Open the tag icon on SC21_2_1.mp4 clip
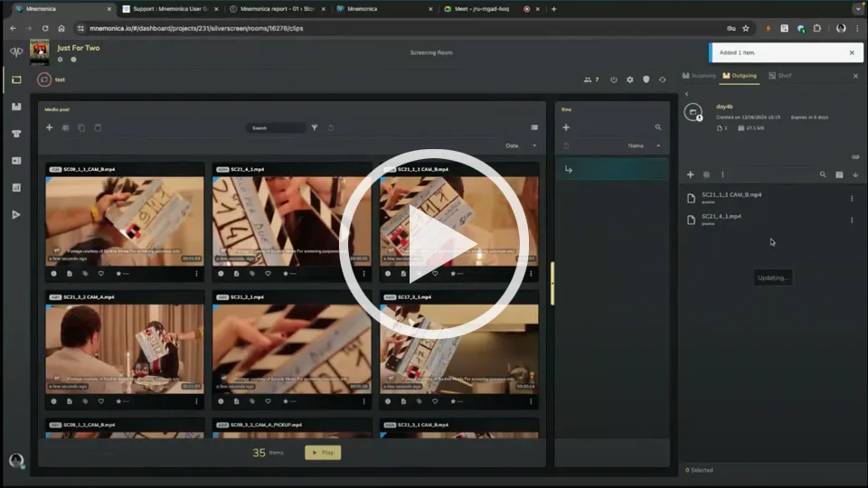 point(252,401)
